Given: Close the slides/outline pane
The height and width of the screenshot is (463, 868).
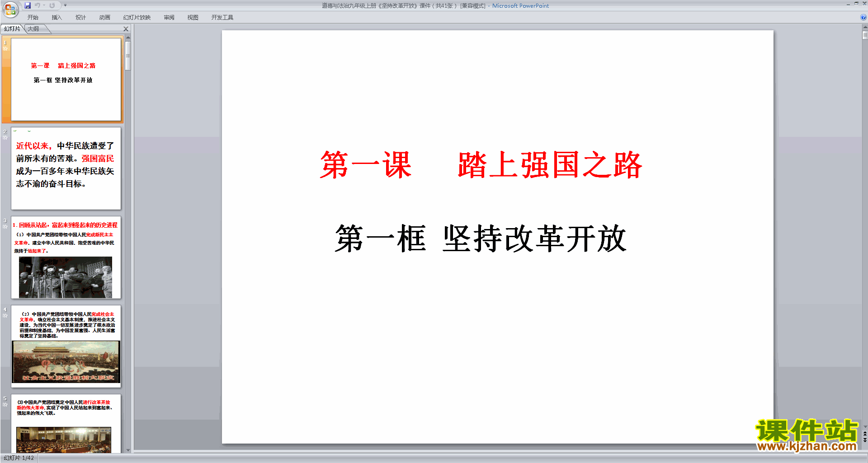Looking at the screenshot, I should coord(126,29).
